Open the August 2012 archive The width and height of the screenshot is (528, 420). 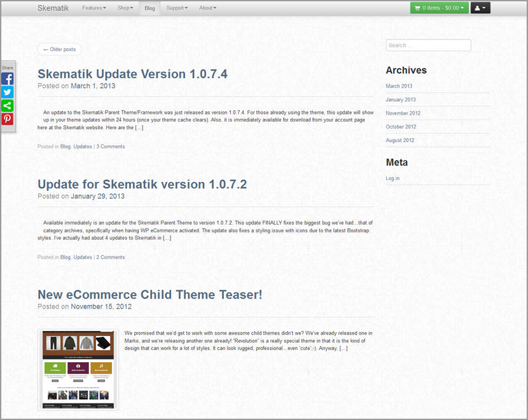399,140
